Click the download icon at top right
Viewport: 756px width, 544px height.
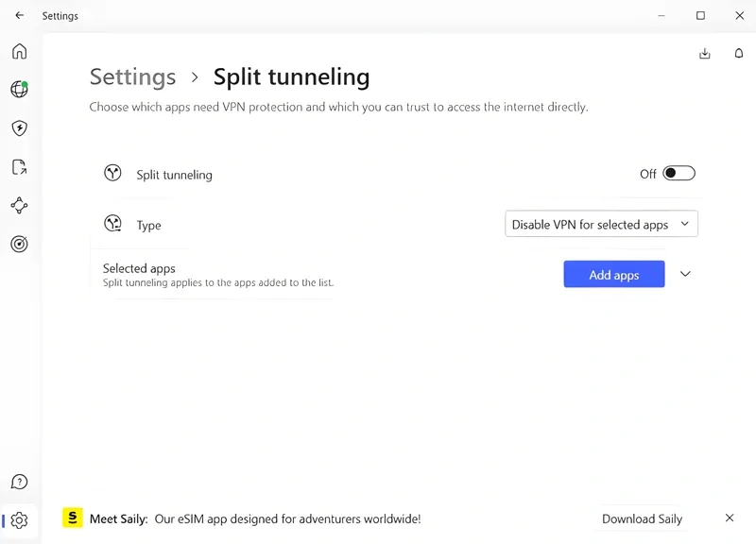(704, 54)
